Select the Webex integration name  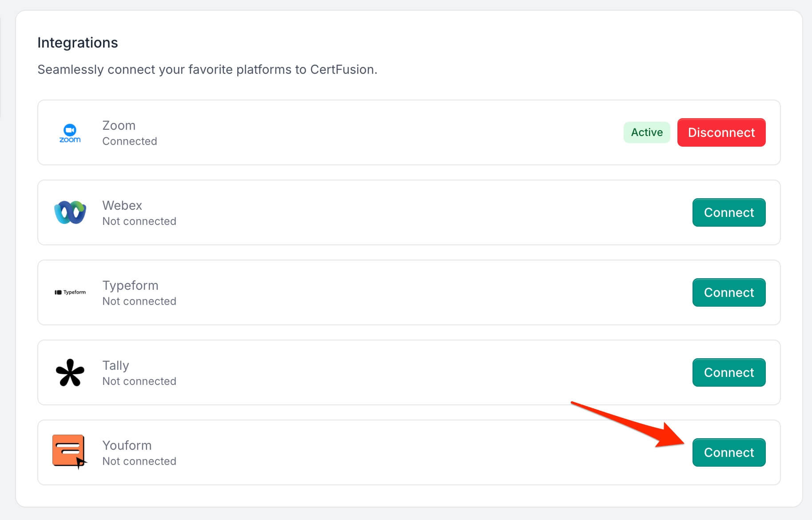click(x=122, y=205)
